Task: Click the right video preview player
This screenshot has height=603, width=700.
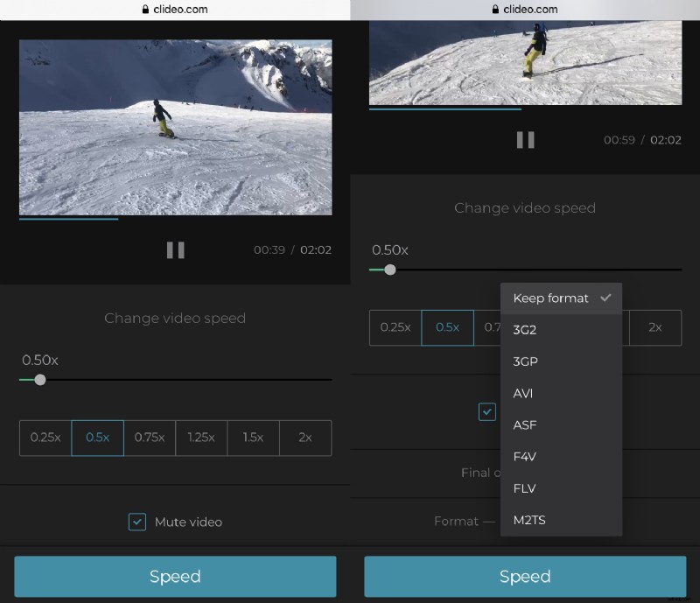Action: click(x=525, y=61)
